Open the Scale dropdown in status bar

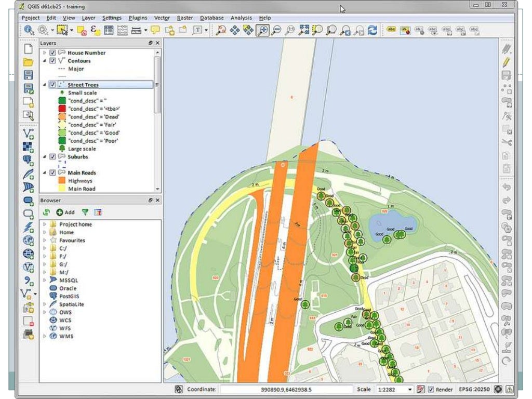click(x=410, y=389)
